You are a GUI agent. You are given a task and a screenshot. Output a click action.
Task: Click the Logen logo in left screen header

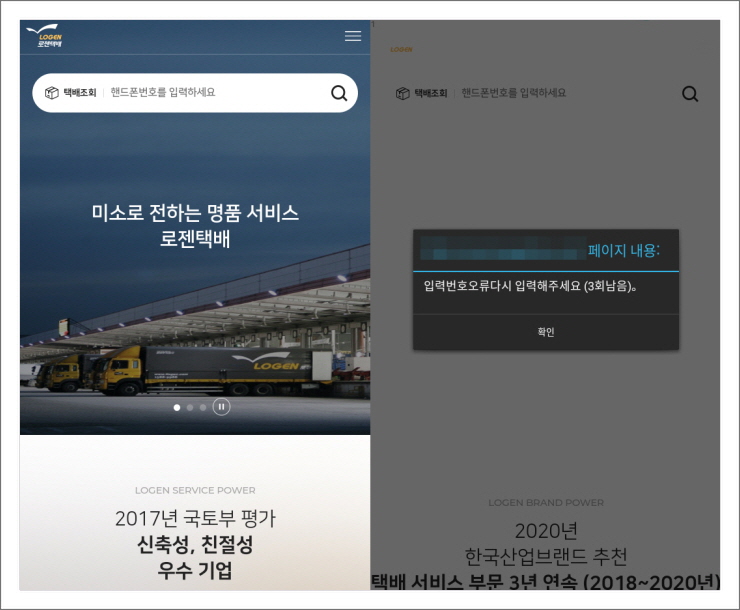click(45, 36)
